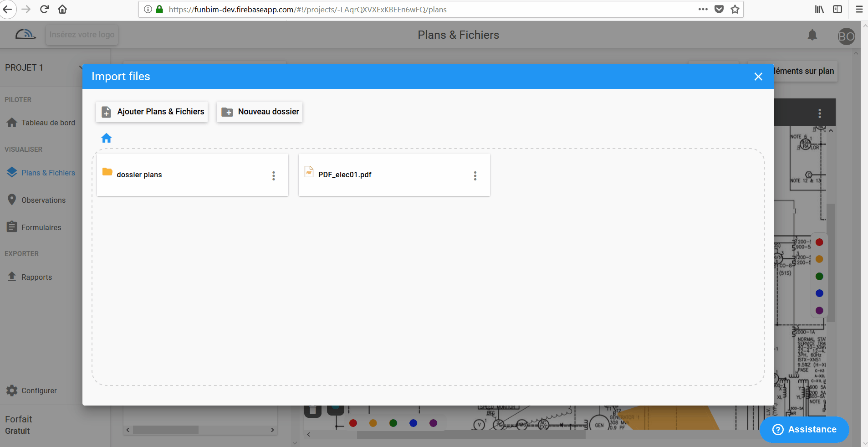Open the options menu for dossier plans
Viewport: 868px width, 447px height.
[273, 175]
